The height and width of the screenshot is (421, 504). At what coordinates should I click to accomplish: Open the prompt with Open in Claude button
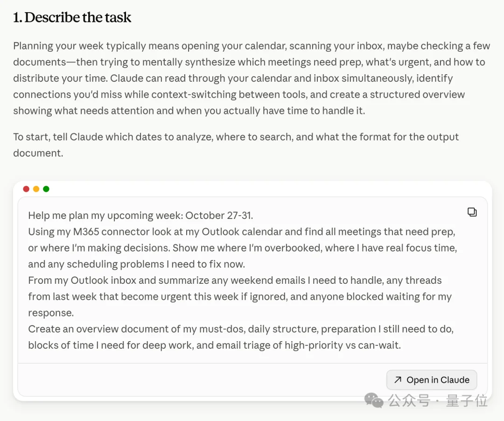click(x=432, y=380)
